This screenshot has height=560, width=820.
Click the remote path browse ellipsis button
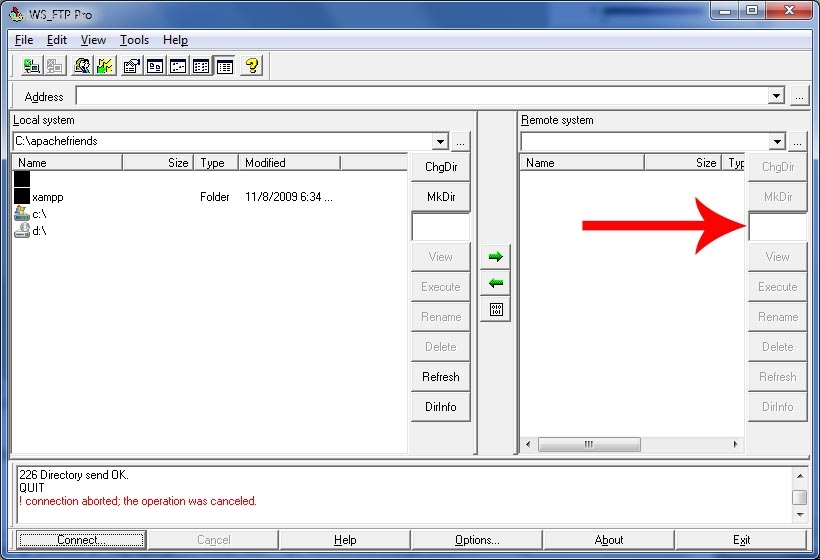point(797,142)
